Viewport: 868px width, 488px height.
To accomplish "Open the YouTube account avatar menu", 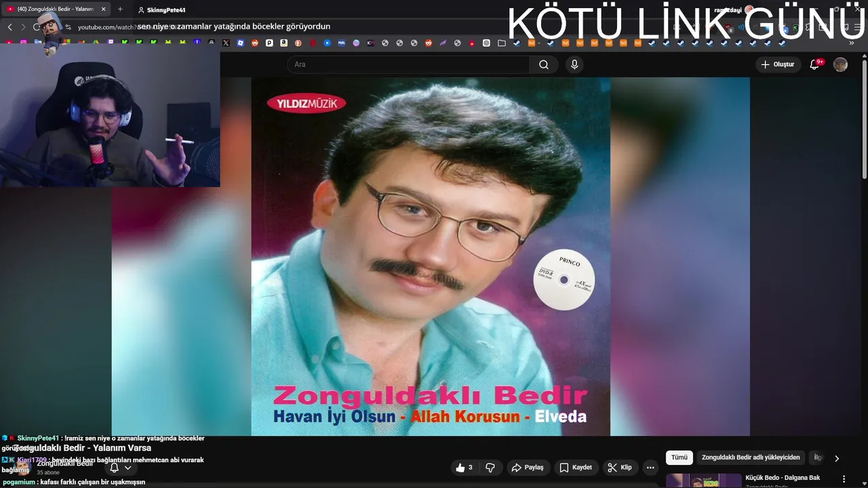I will click(840, 64).
